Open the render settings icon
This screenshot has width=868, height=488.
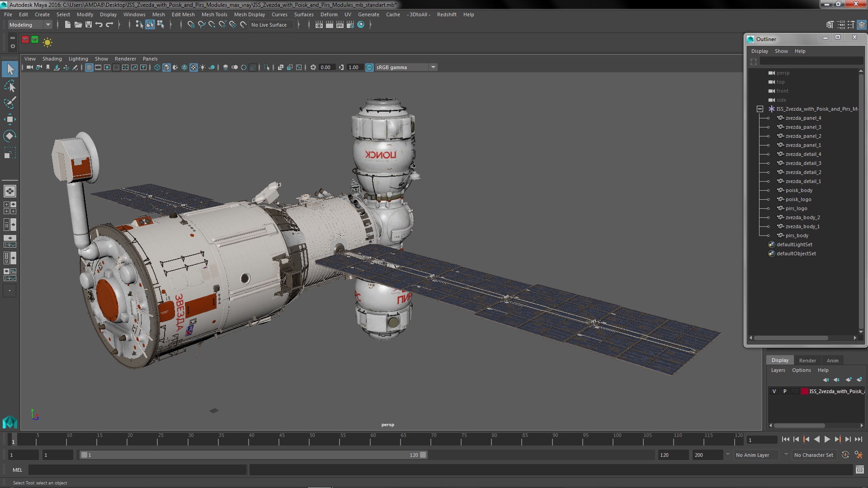point(350,25)
